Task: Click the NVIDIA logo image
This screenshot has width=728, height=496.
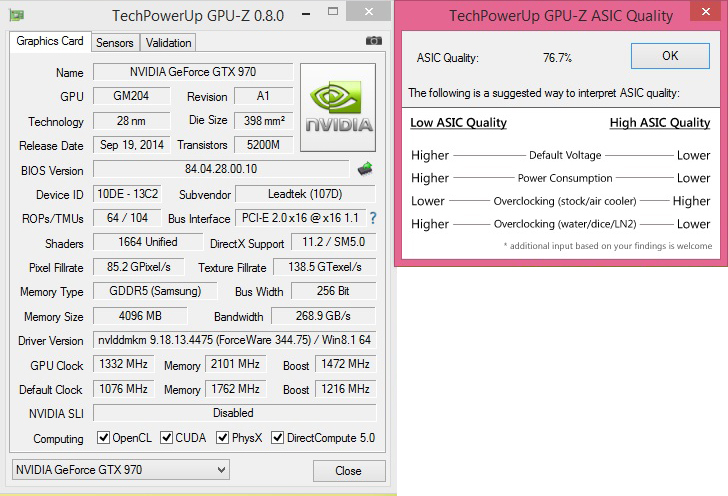Action: click(x=338, y=107)
